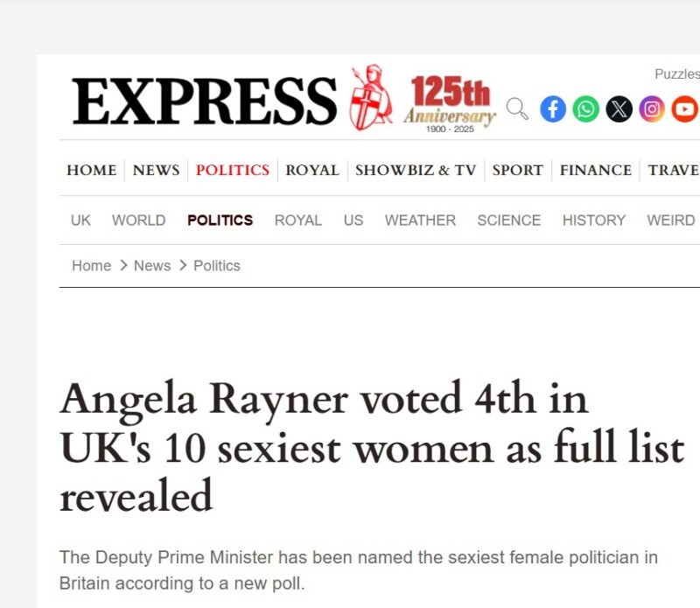Click the Express crusader knight logo

[x=371, y=98]
